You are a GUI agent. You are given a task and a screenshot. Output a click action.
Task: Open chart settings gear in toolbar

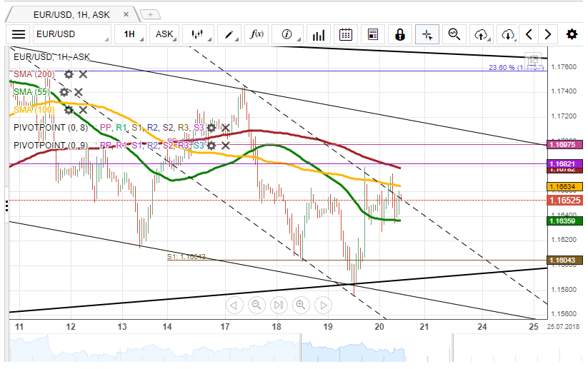[x=572, y=34]
